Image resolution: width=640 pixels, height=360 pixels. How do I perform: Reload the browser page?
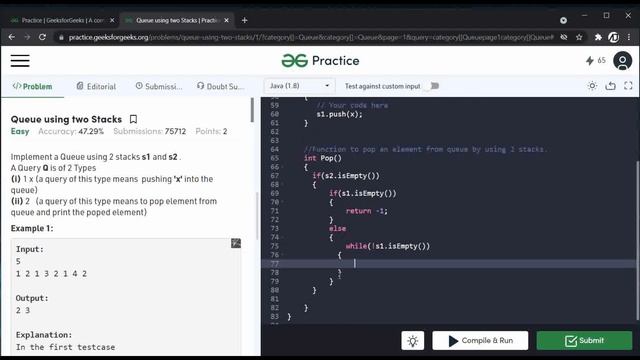(42, 37)
